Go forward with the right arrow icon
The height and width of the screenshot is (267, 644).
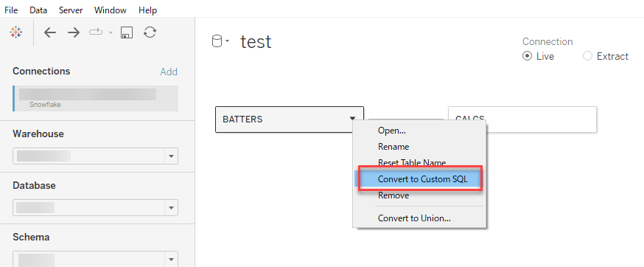click(x=74, y=32)
